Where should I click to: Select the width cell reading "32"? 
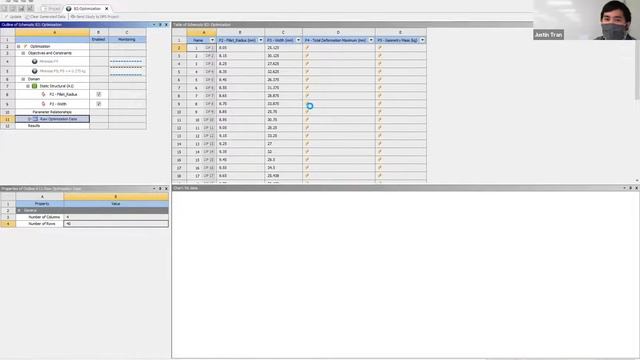point(283,151)
